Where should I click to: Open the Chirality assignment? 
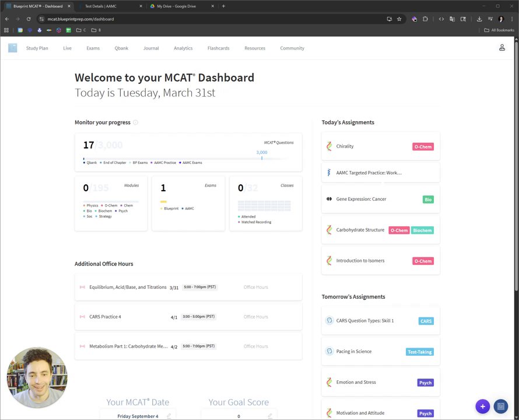coord(381,146)
